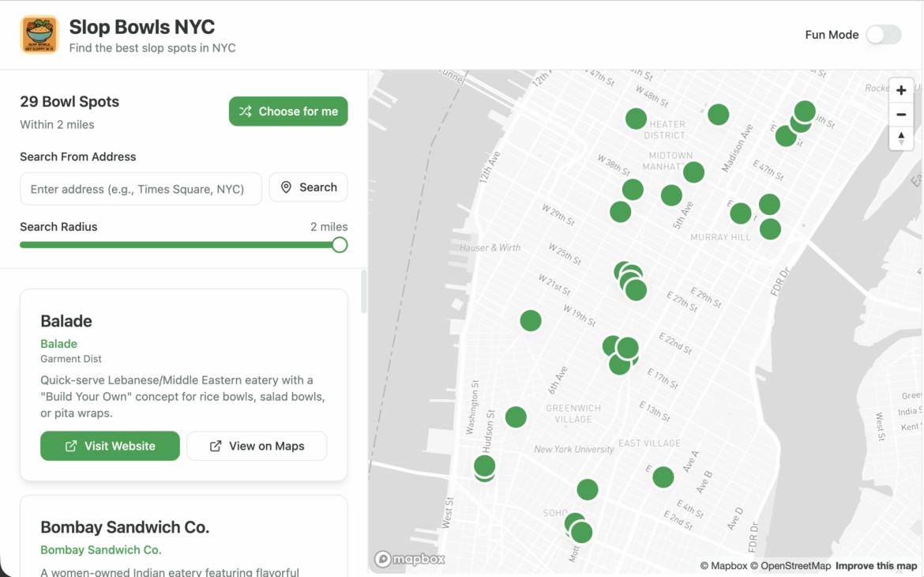924x577 pixels.
Task: Click the compass reset bearing icon
Action: point(901,138)
